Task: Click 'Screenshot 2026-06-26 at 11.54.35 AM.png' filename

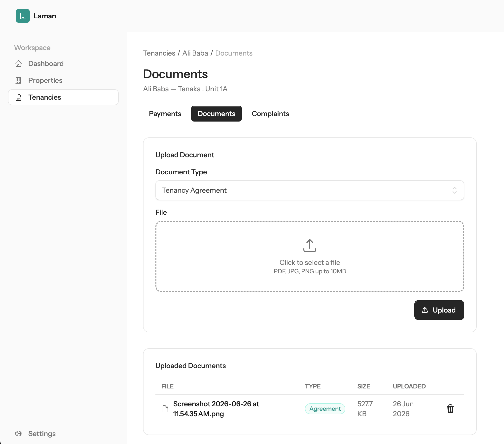Action: 216,409
